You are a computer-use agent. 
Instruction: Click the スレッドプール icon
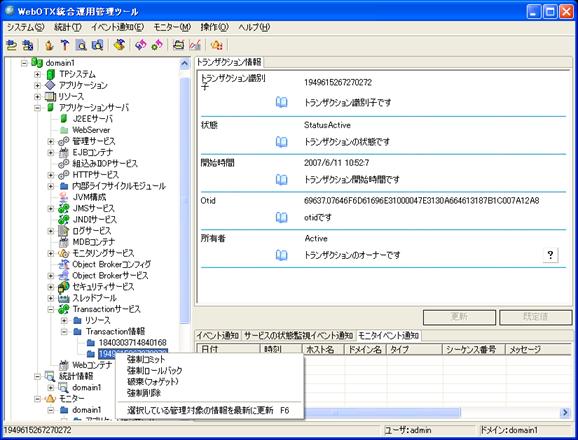[64, 298]
